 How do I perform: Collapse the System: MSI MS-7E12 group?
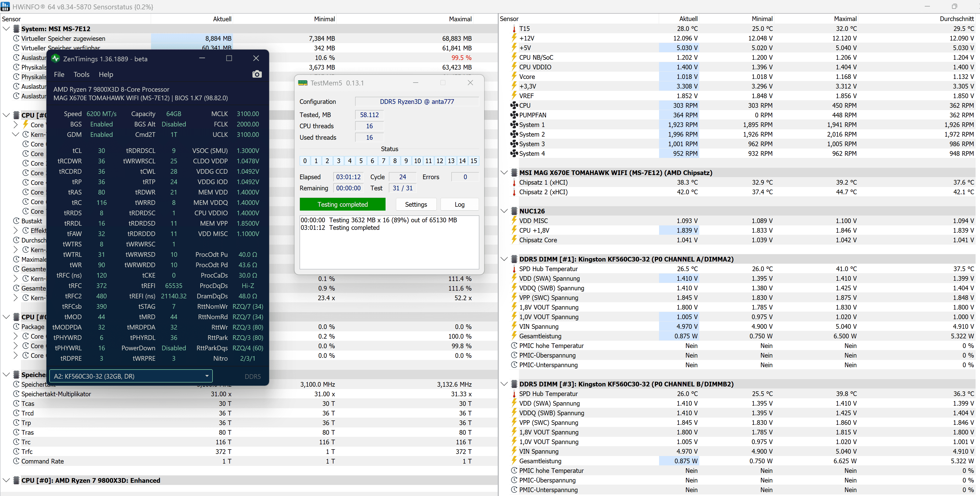click(x=6, y=29)
